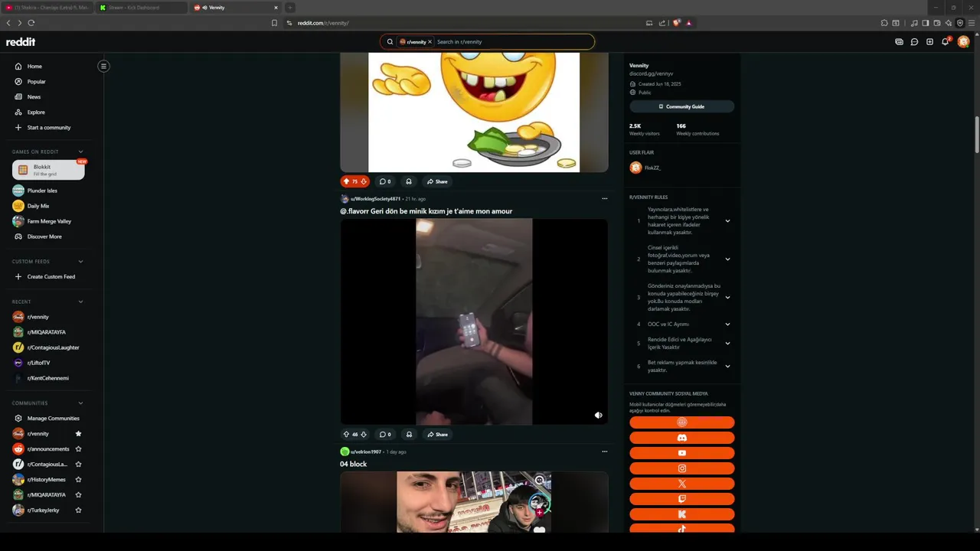
Task: Collapse the Games on Reddit section
Action: click(80, 152)
